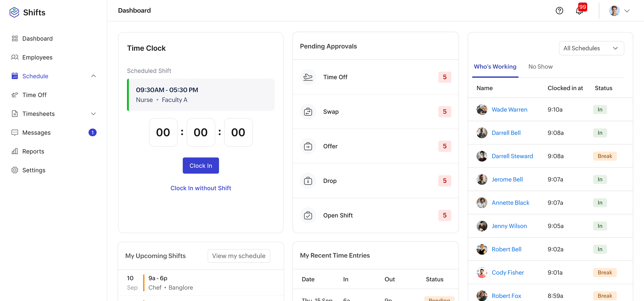Open Employees in the sidebar
This screenshot has height=301, width=644.
point(37,57)
